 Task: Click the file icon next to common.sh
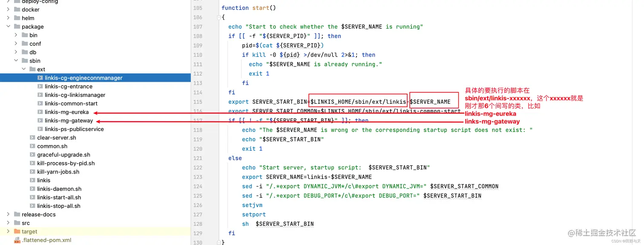[x=32, y=146]
